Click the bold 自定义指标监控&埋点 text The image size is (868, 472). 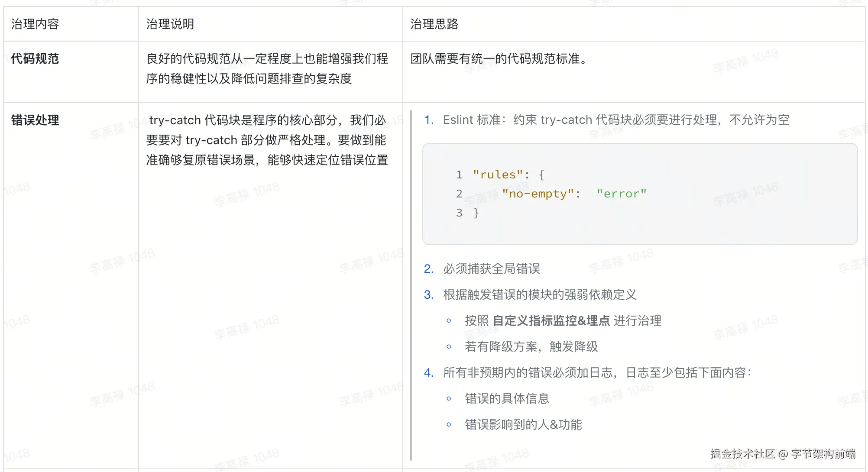tap(551, 321)
